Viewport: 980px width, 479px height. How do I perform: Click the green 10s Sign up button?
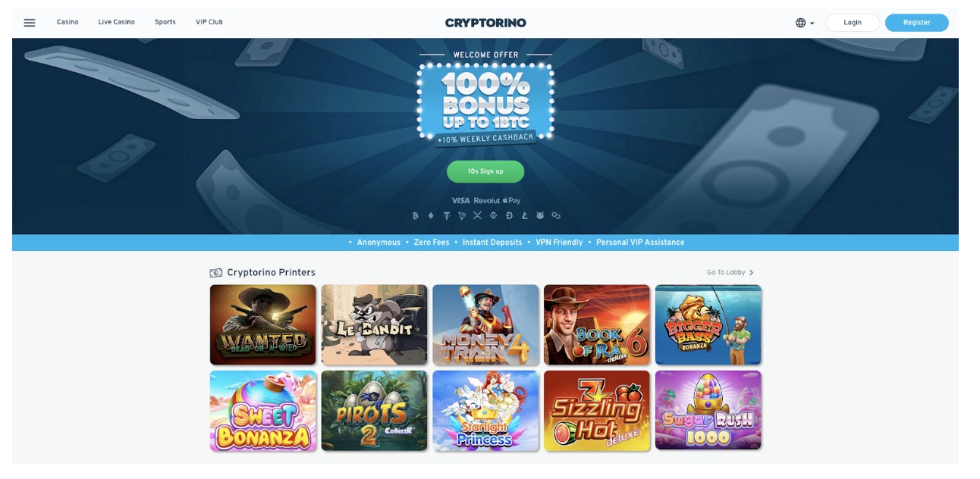(485, 171)
